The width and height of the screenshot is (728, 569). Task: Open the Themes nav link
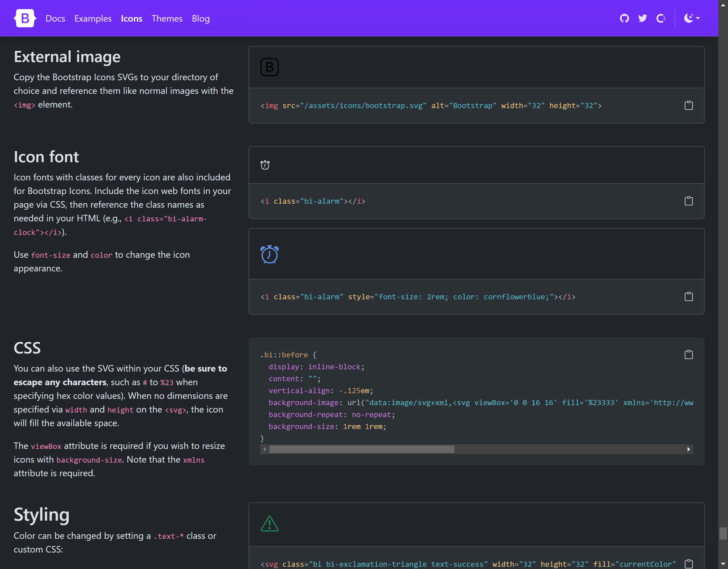(167, 19)
